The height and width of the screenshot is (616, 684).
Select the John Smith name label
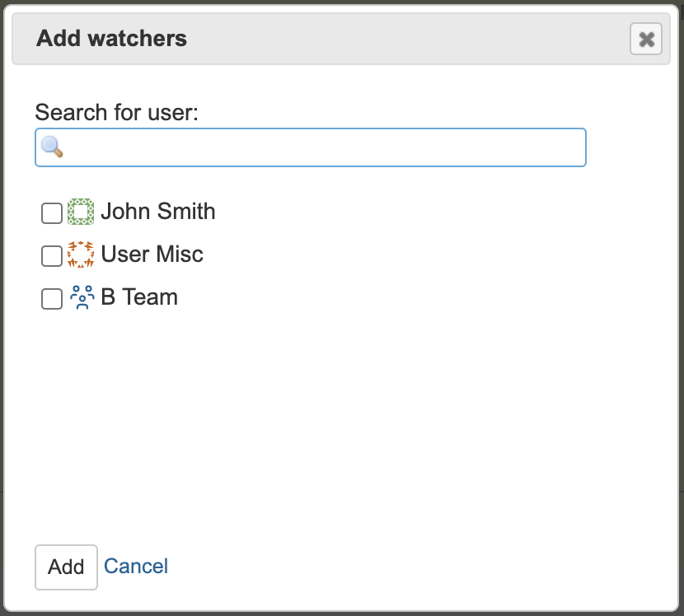(158, 212)
